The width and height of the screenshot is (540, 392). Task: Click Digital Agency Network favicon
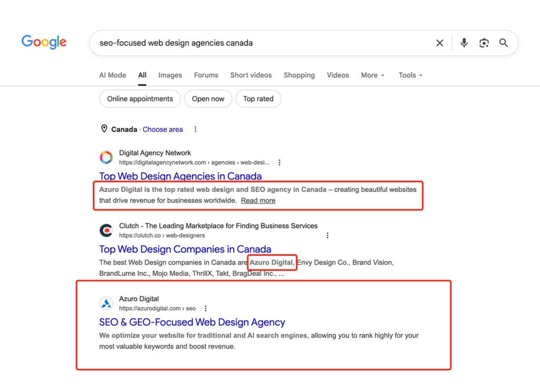[106, 158]
